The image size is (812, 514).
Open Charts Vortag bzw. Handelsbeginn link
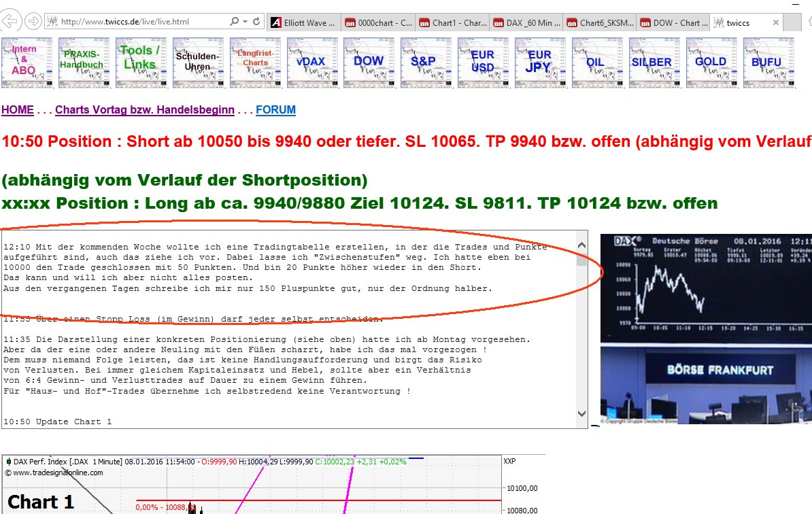point(144,109)
